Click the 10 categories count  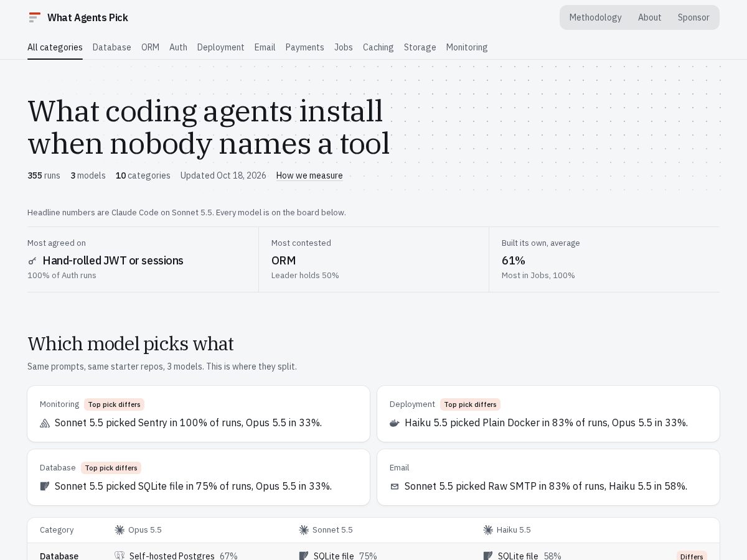[x=143, y=175]
